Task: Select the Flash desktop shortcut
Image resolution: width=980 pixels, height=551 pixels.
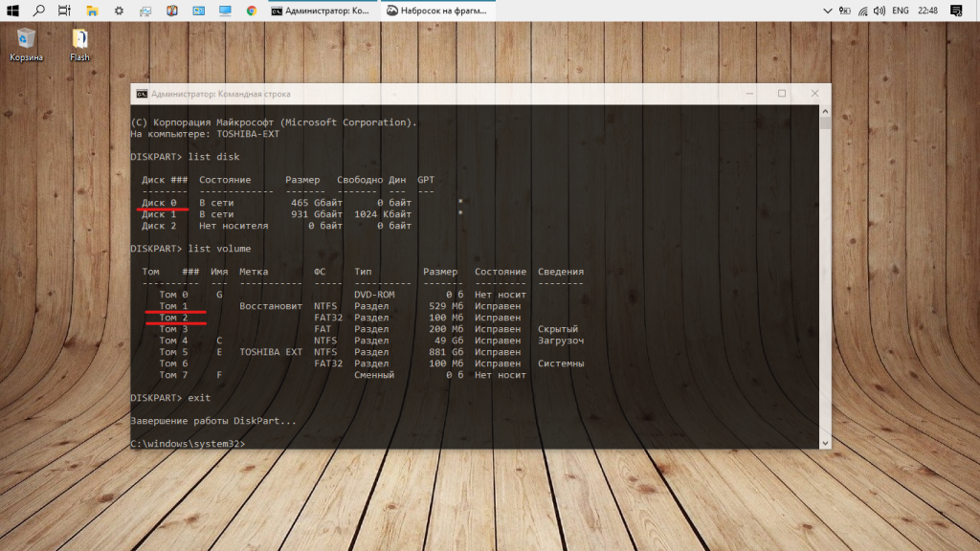Action: coord(79,45)
